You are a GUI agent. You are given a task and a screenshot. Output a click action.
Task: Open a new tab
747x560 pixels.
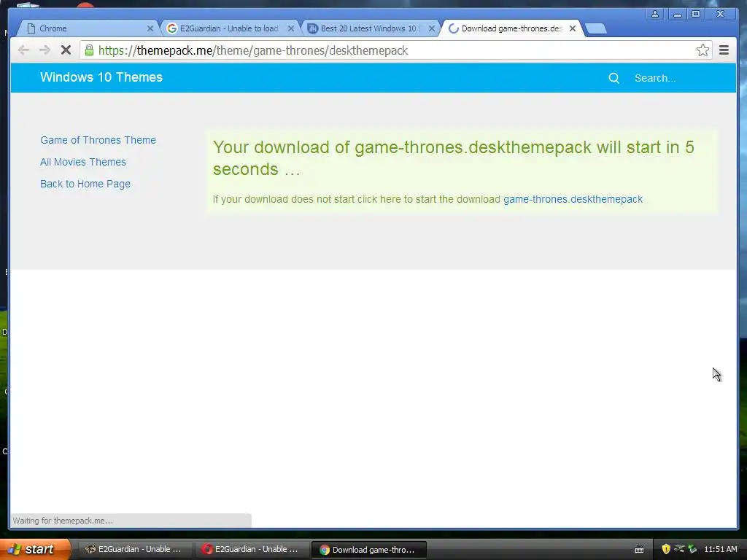pos(595,29)
